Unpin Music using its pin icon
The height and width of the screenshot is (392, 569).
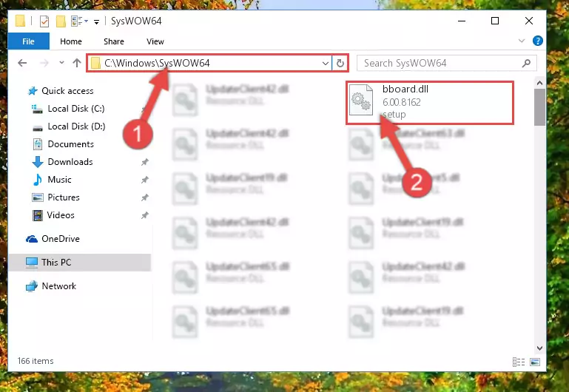pyautogui.click(x=145, y=180)
